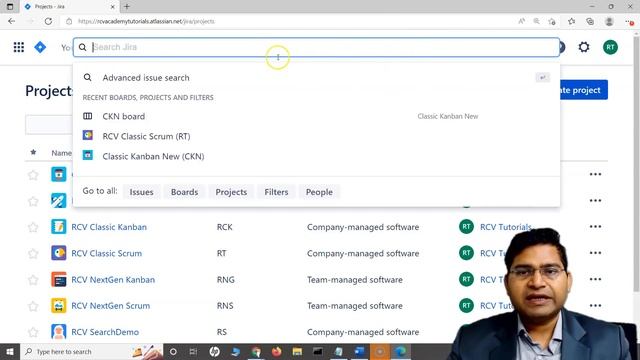The height and width of the screenshot is (360, 640).
Task: Open RCV Tutorials lead link in Kanban row
Action: [506, 227]
